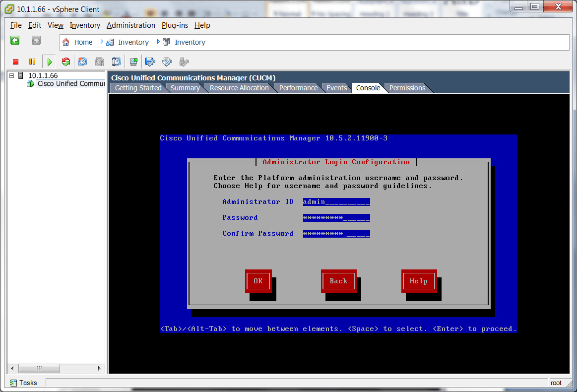Click the 'Confirm Password' label in the console
Image resolution: width=577 pixels, height=392 pixels.
[x=258, y=233]
